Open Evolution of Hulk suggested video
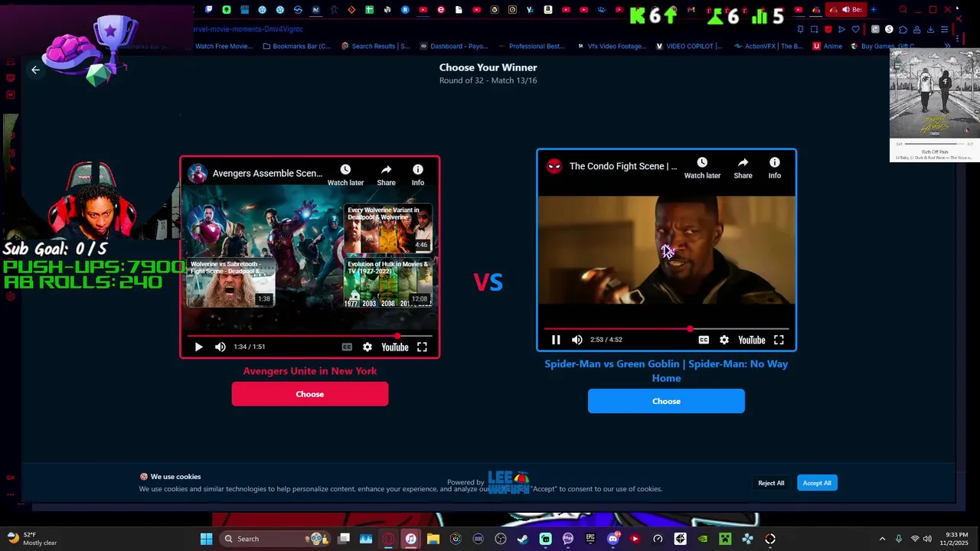The width and height of the screenshot is (980, 551). coord(387,282)
